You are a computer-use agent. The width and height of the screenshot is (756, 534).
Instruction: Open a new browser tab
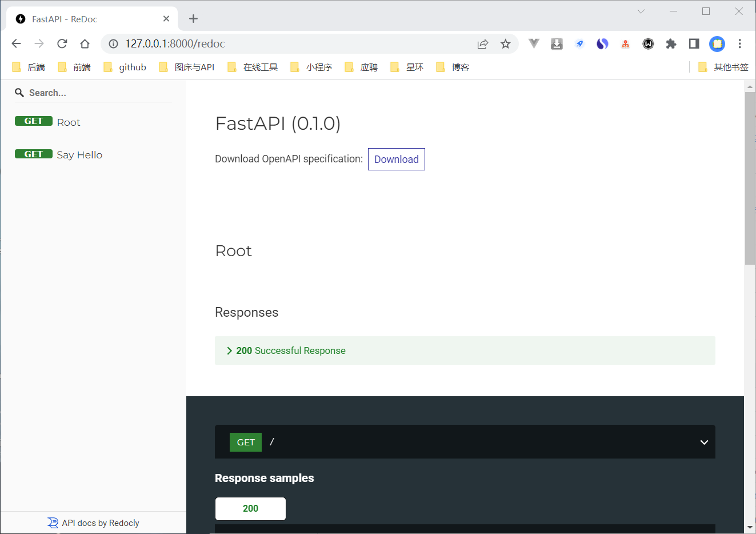(193, 19)
